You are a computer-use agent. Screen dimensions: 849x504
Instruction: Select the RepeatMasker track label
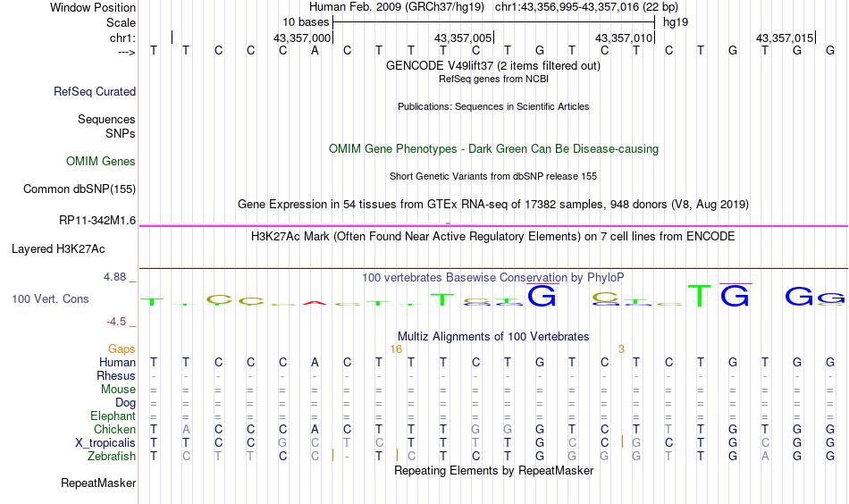coord(98,483)
